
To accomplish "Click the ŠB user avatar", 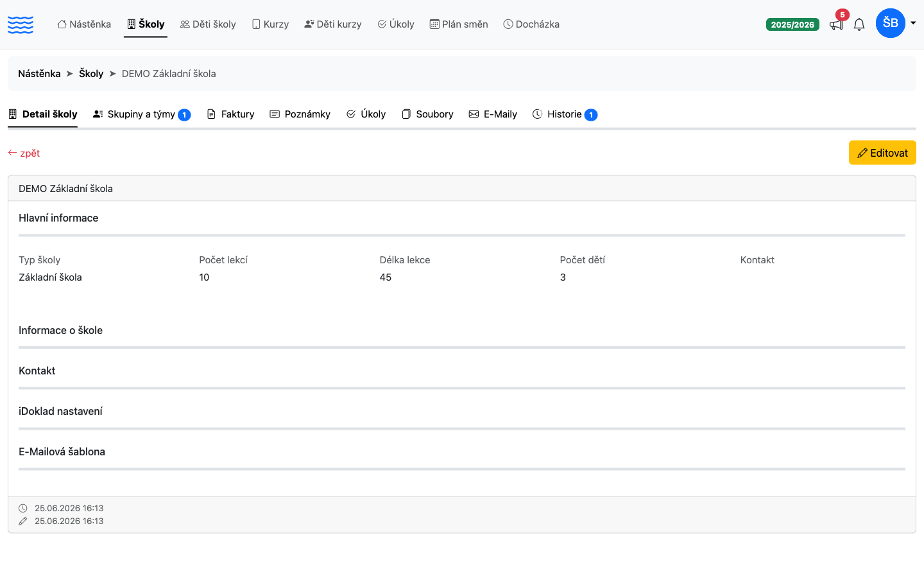I will click(x=891, y=23).
